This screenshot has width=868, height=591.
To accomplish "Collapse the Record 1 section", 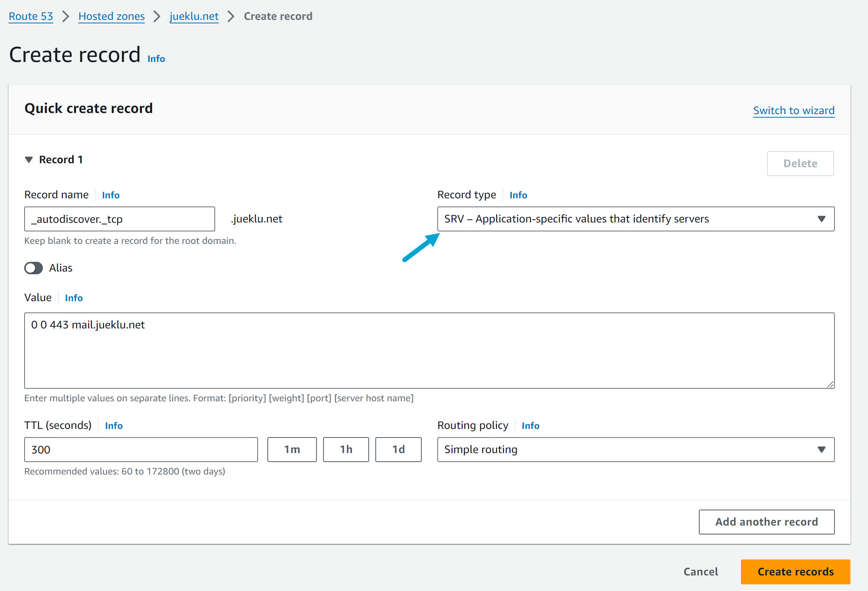I will pyautogui.click(x=29, y=160).
